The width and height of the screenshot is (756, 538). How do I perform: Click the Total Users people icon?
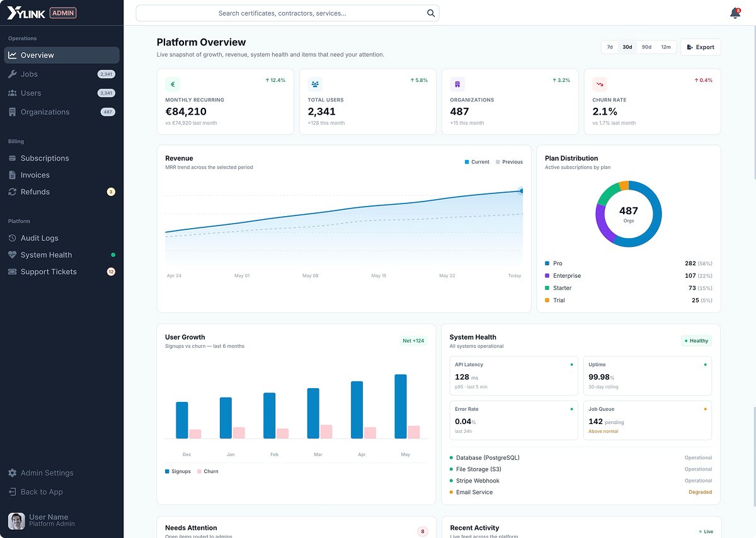pyautogui.click(x=315, y=84)
